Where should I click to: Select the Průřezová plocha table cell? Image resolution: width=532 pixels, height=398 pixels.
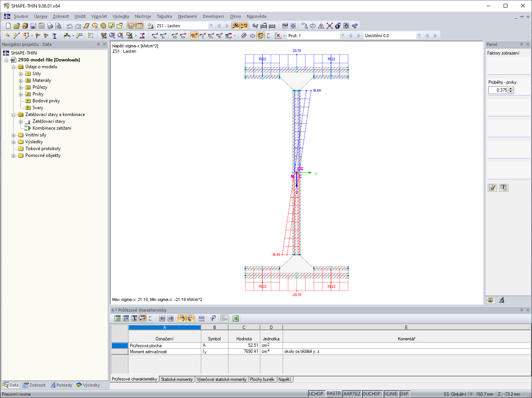click(164, 346)
